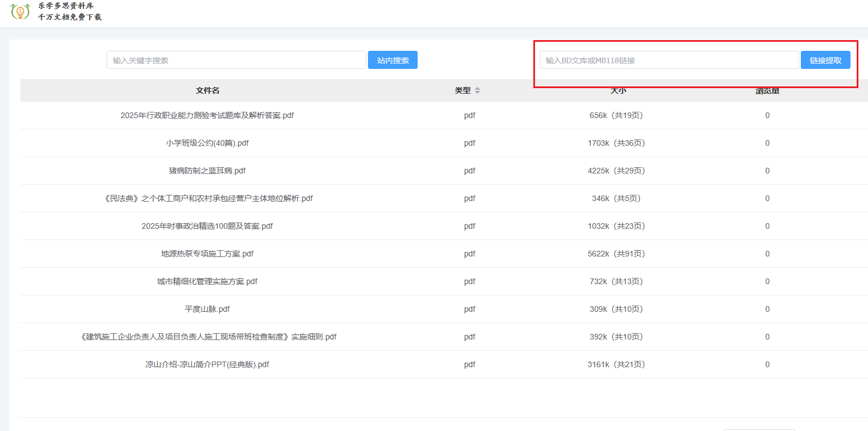
Task: Open 平度山脉.pdf file
Action: pyautogui.click(x=207, y=310)
